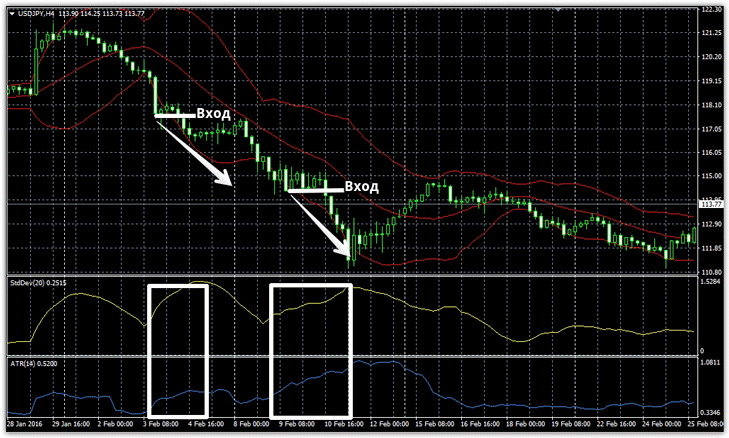
Task: Select the second 'Вход' text label
Action: tap(361, 187)
